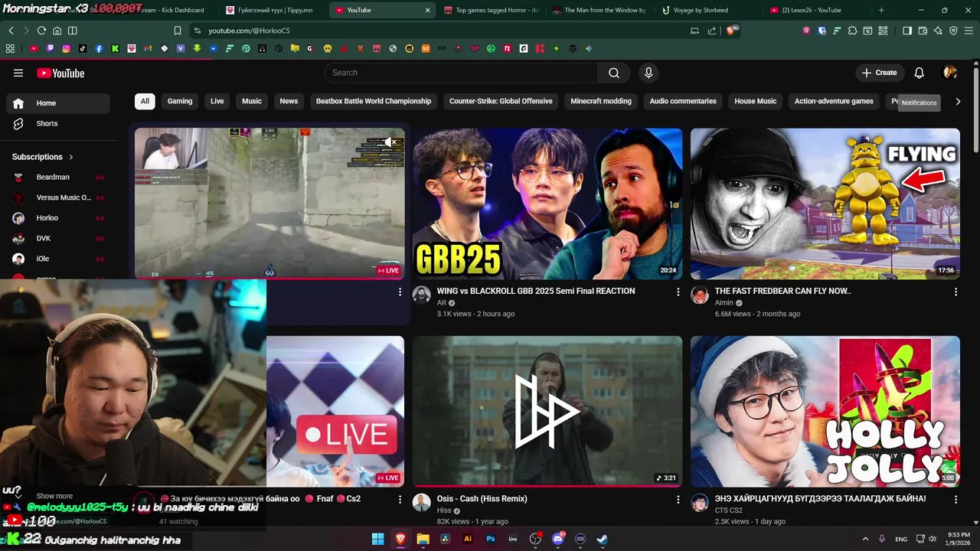
Task: Switch to the Top games tagged Horror tab
Action: point(492,10)
